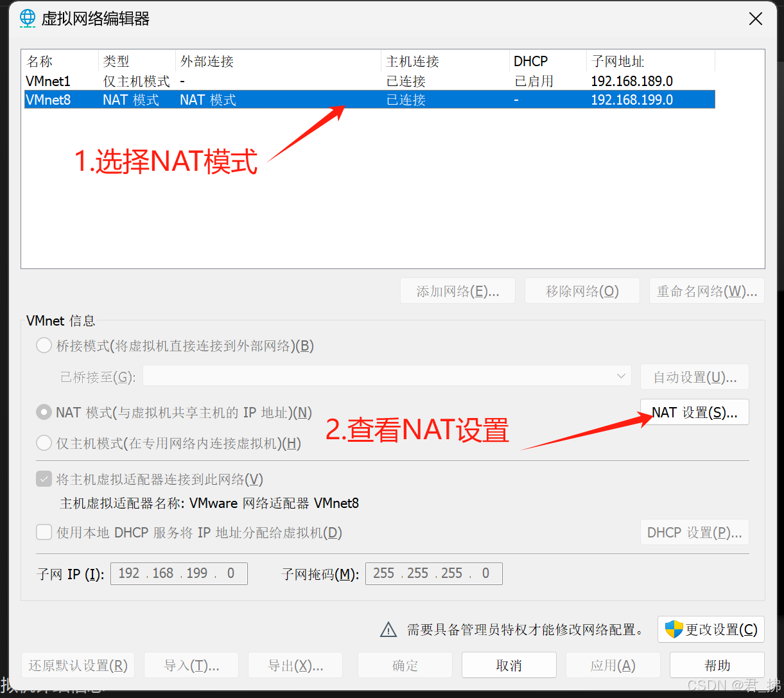Click 还原默认设置(R) button

(x=78, y=665)
